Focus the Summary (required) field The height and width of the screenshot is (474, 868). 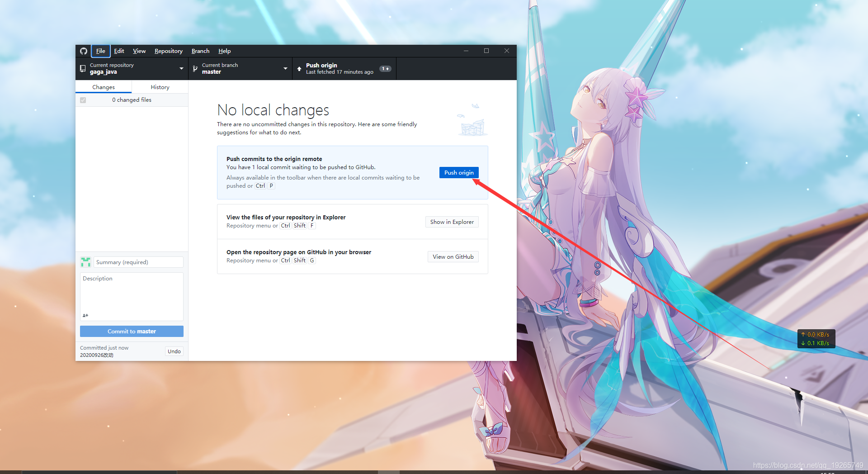[138, 262]
